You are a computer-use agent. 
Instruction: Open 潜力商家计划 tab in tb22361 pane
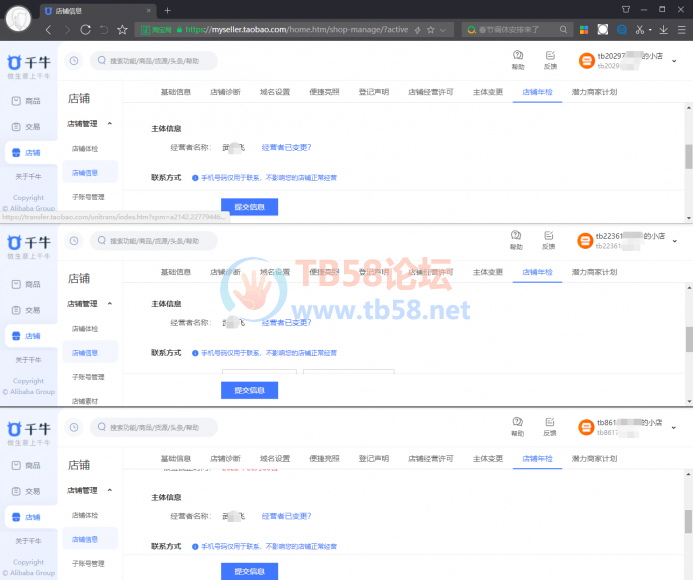(594, 272)
